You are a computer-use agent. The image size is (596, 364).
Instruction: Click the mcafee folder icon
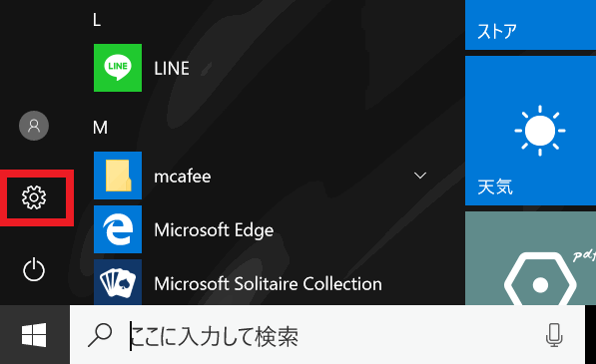[118, 176]
